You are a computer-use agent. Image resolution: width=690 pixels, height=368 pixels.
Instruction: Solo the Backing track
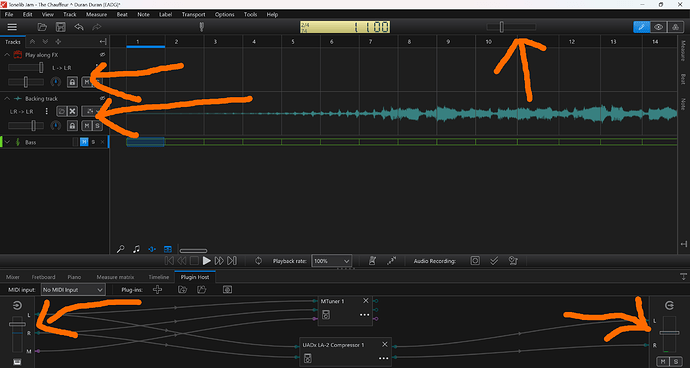pos(97,126)
